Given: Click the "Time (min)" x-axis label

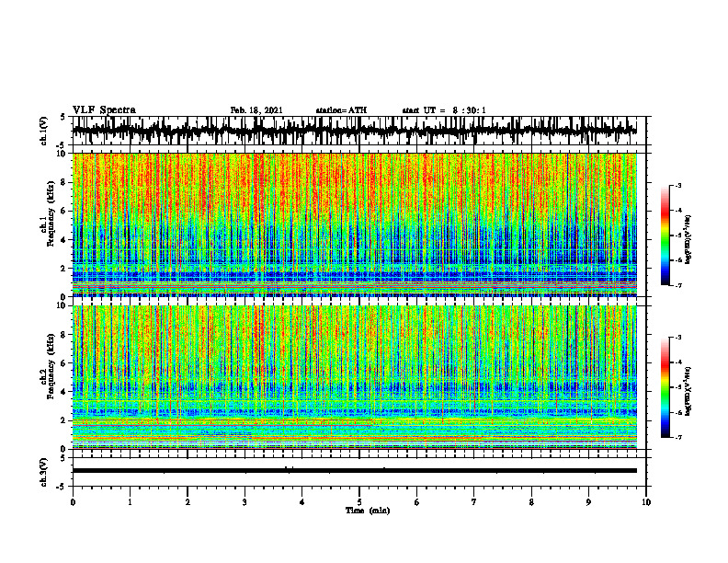Looking at the screenshot, I should [368, 511].
